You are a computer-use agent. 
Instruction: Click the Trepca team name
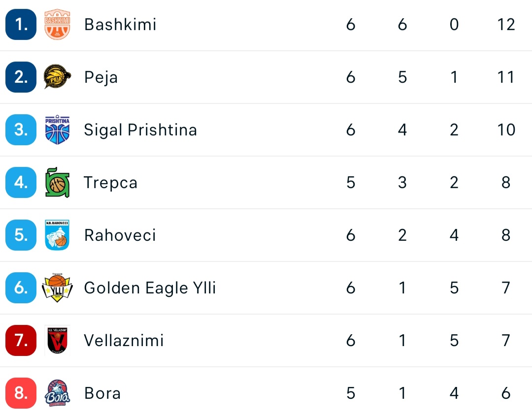point(110,182)
